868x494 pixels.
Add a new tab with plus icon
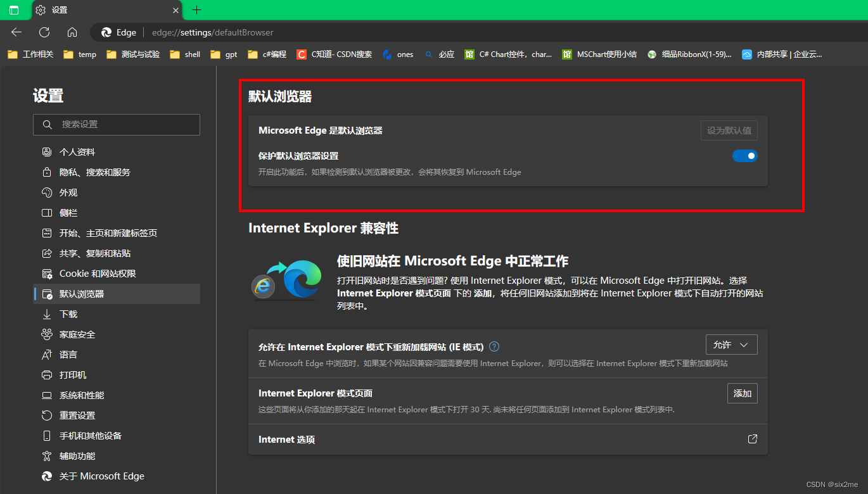(196, 10)
